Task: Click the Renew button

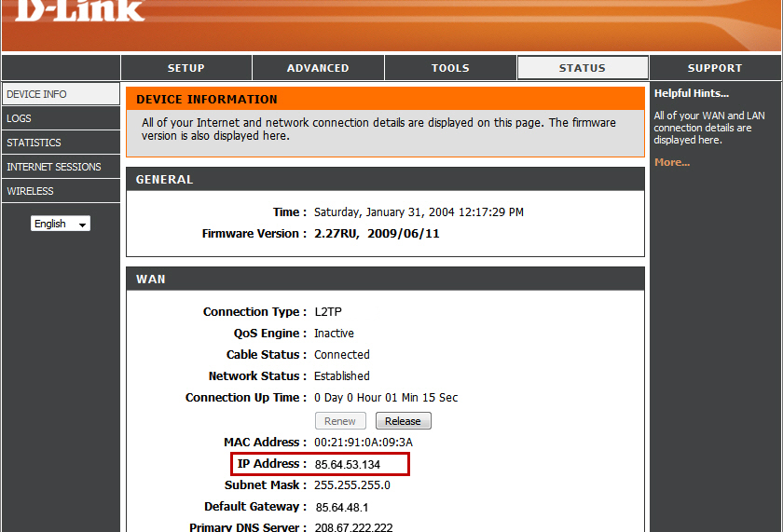Action: [340, 421]
